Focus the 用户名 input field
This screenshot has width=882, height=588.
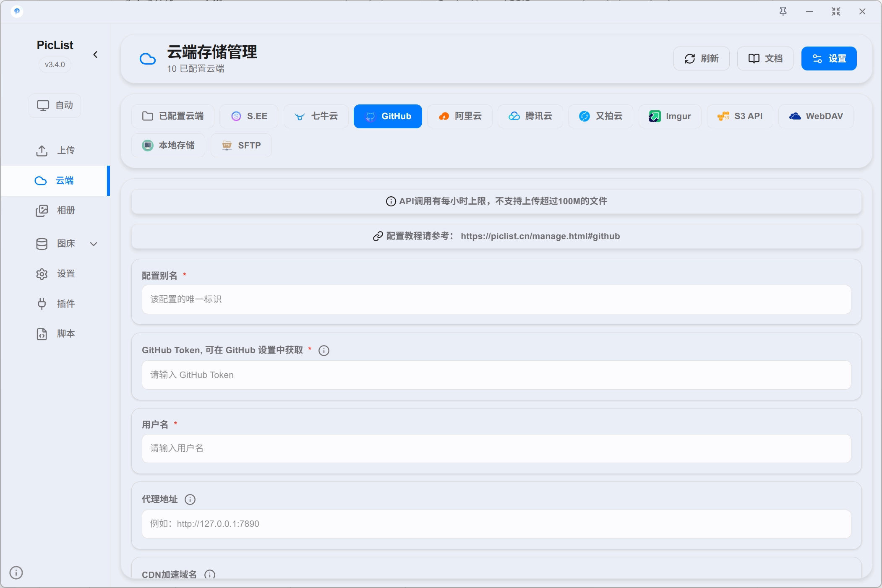496,448
